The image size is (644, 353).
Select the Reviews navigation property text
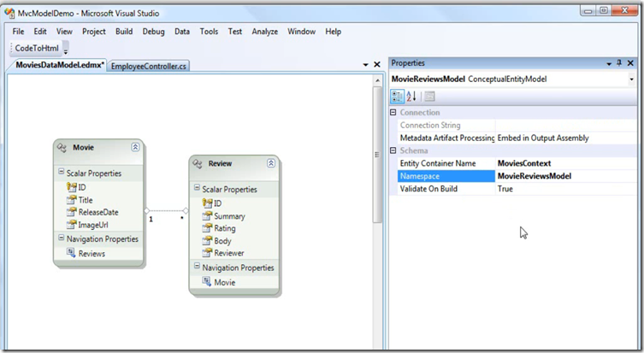92,254
